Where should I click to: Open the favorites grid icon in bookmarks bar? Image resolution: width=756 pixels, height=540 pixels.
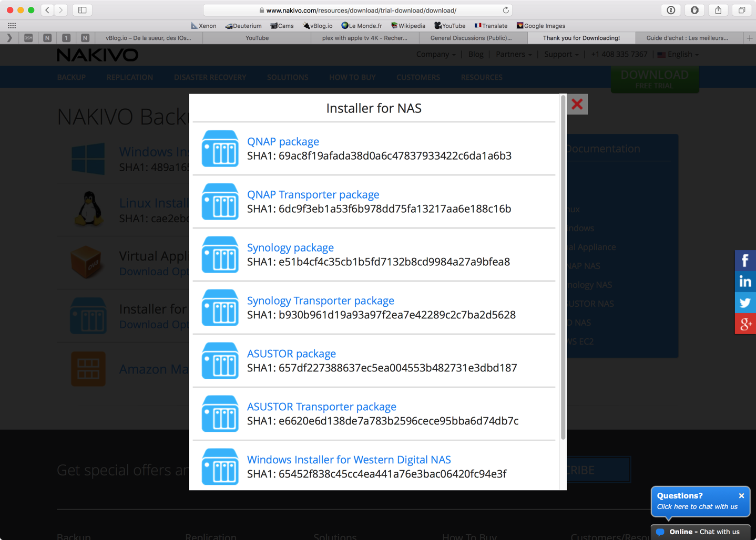click(x=12, y=26)
